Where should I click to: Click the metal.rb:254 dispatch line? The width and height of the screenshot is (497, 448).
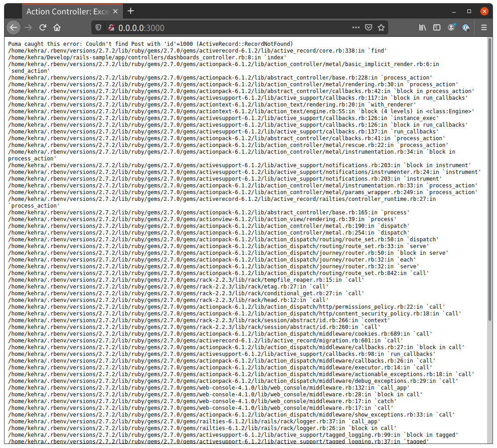209,233
